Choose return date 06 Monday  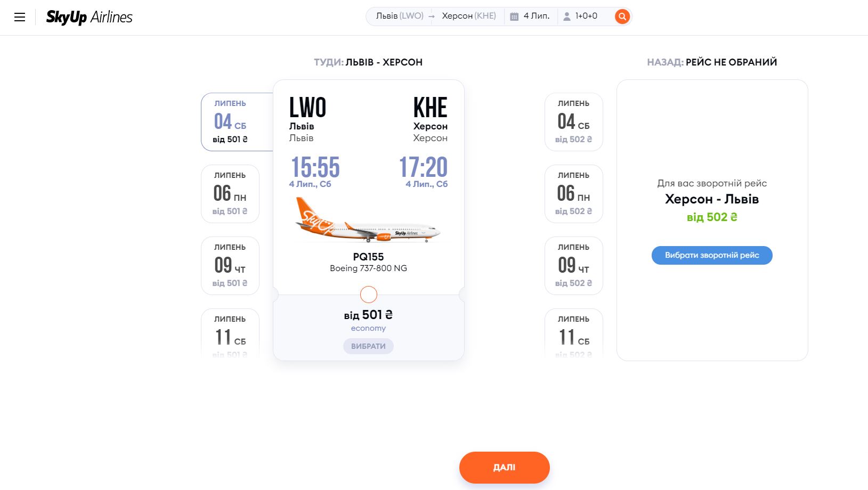coord(573,194)
